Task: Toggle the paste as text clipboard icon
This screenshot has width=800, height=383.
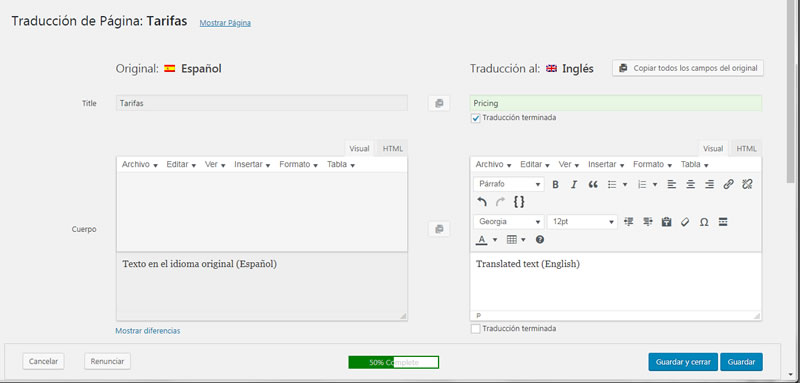Action: (x=666, y=222)
